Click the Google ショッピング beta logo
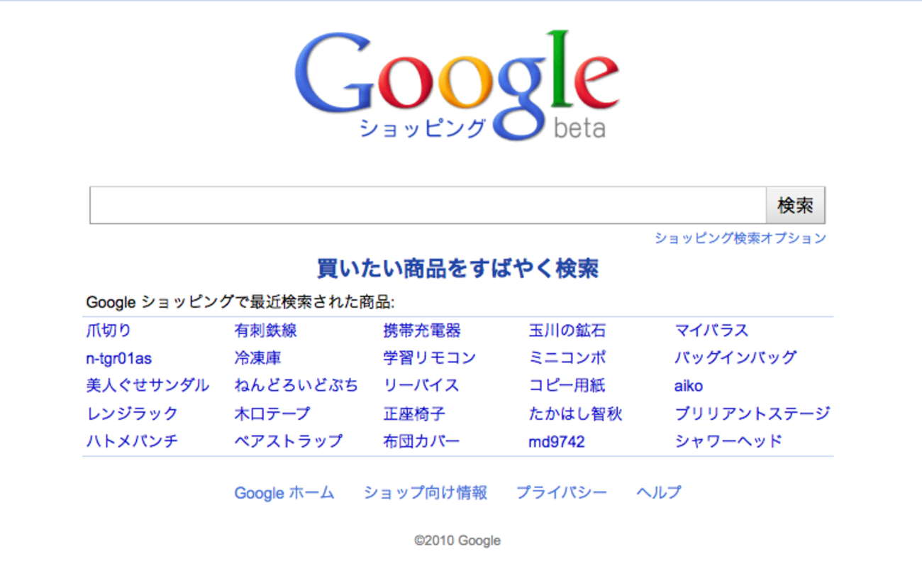 pos(457,86)
